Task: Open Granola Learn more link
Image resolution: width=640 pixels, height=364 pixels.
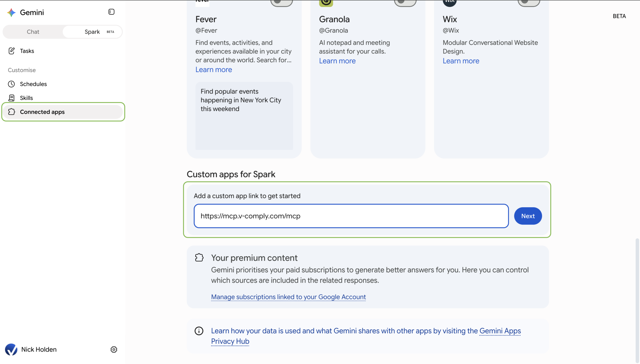Action: (337, 61)
